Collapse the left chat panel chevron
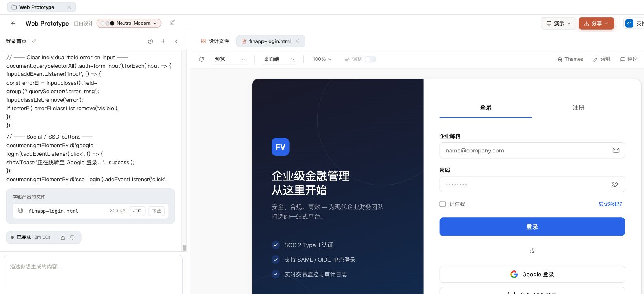This screenshot has height=294, width=644. (x=176, y=41)
